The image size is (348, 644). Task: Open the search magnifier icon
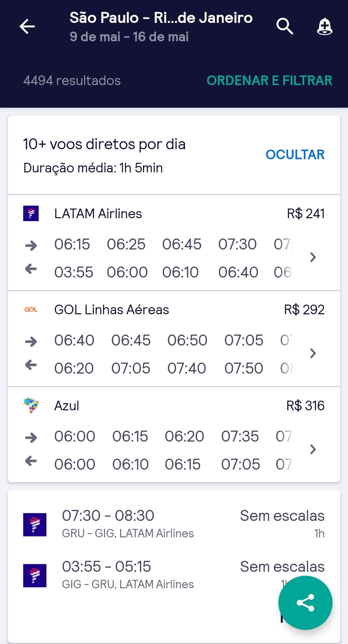pos(285,26)
